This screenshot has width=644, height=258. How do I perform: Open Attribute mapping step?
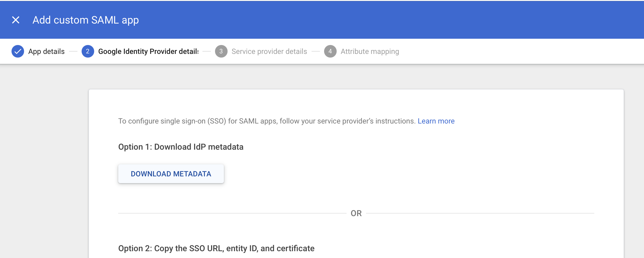(x=370, y=51)
